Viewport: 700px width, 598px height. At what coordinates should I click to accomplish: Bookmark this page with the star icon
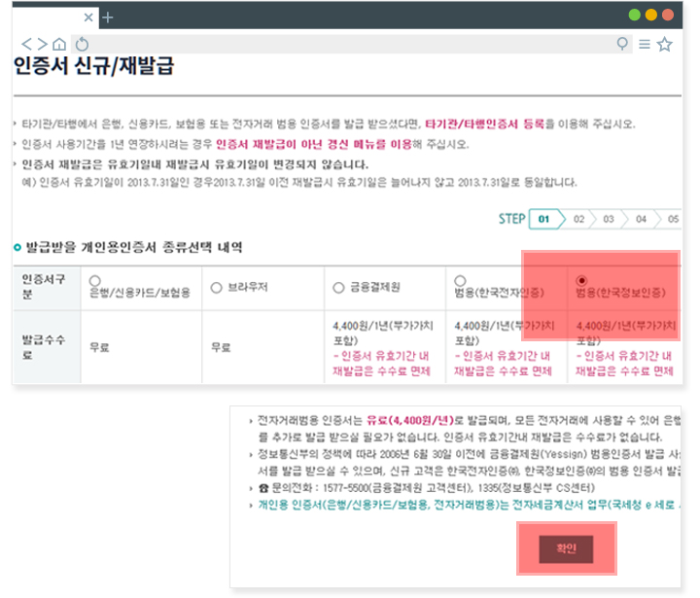[665, 44]
